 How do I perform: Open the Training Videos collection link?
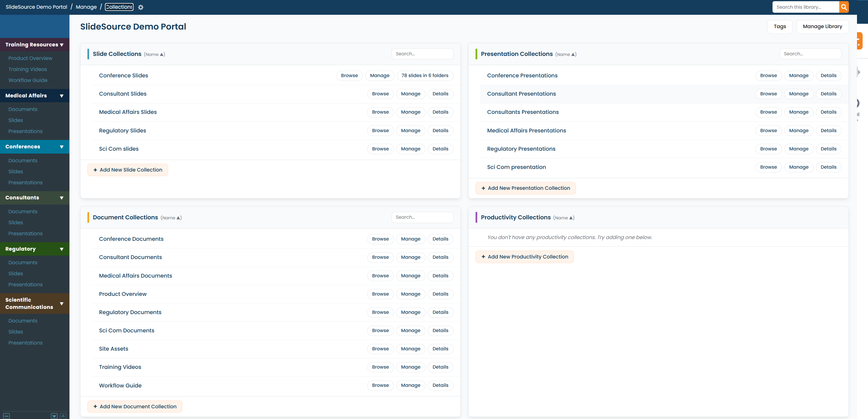120,367
